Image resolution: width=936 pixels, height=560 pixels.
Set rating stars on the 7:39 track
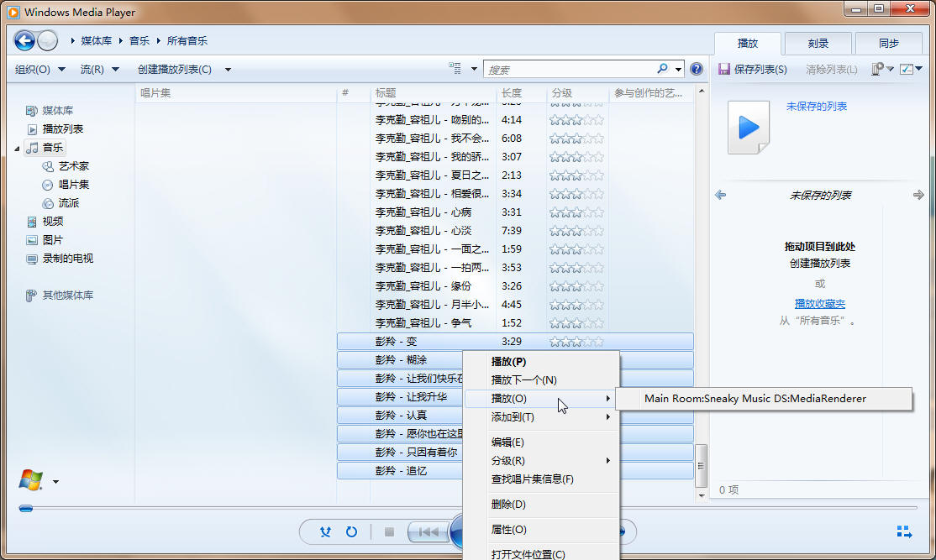pyautogui.click(x=576, y=231)
